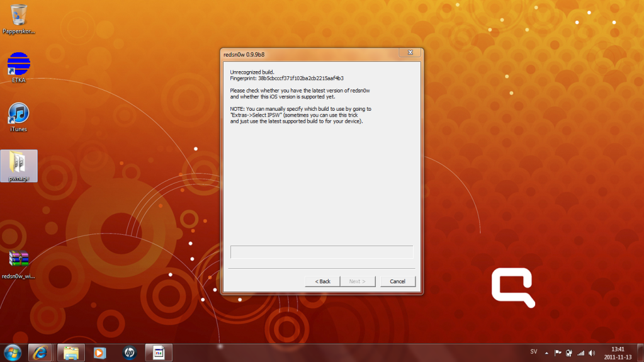Click Cancel in redsn0w dialog
This screenshot has height=362, width=644.
coord(398,281)
